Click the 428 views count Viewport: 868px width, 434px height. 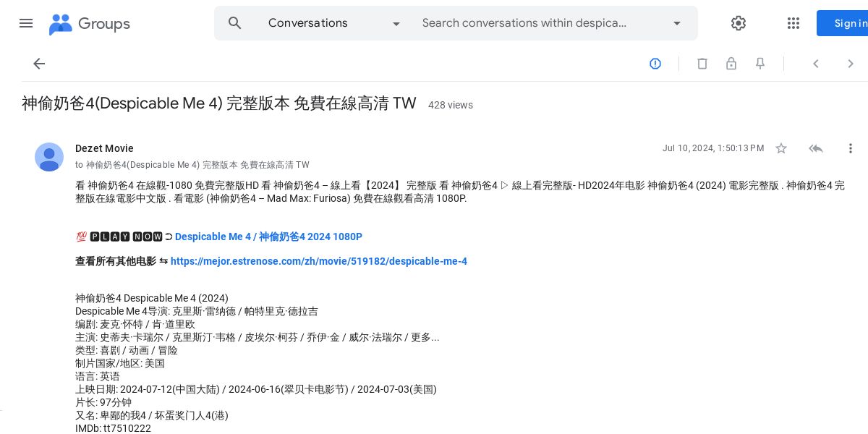coord(451,105)
